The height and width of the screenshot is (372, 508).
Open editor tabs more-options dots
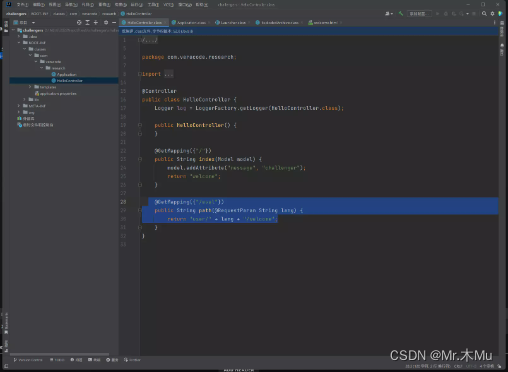[494, 22]
